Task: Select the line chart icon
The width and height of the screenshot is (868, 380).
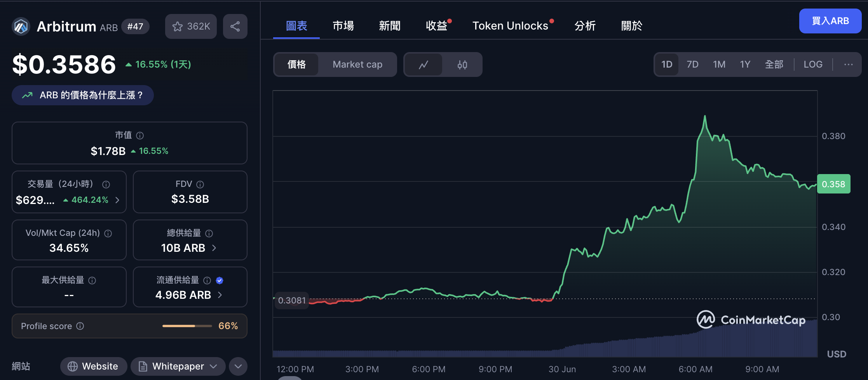Action: tap(423, 64)
